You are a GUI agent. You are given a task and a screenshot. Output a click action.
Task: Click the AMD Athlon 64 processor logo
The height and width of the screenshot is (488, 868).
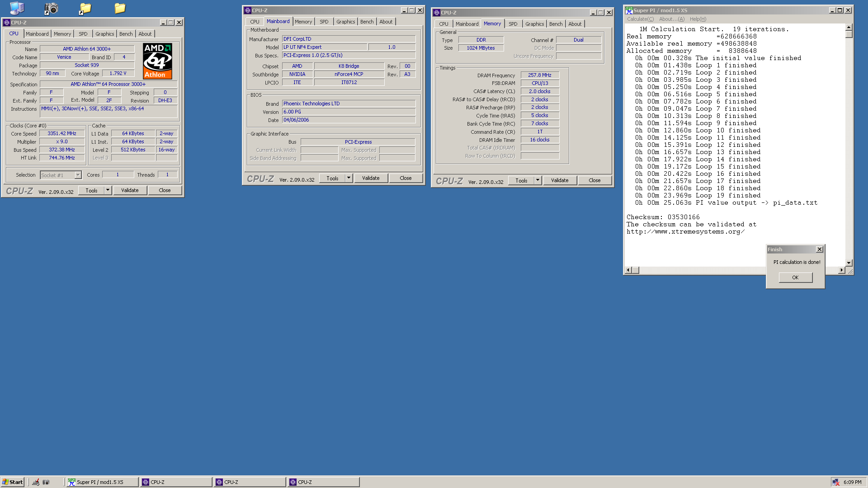click(x=157, y=61)
